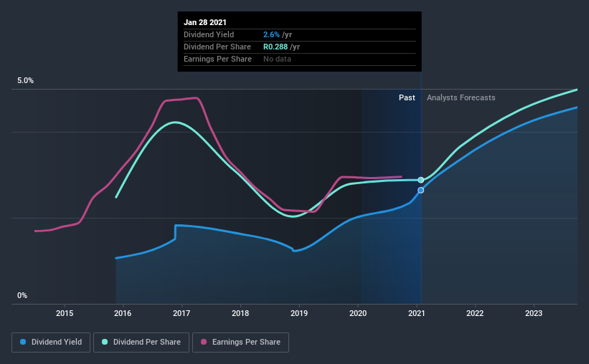Toggle the Dividend Per Share legend button
This screenshot has height=364, width=589.
click(x=141, y=343)
